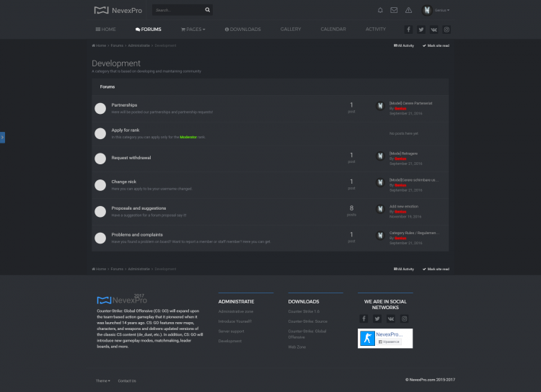Open the Theme selector dropdown
The width and height of the screenshot is (541, 392).
(x=103, y=380)
